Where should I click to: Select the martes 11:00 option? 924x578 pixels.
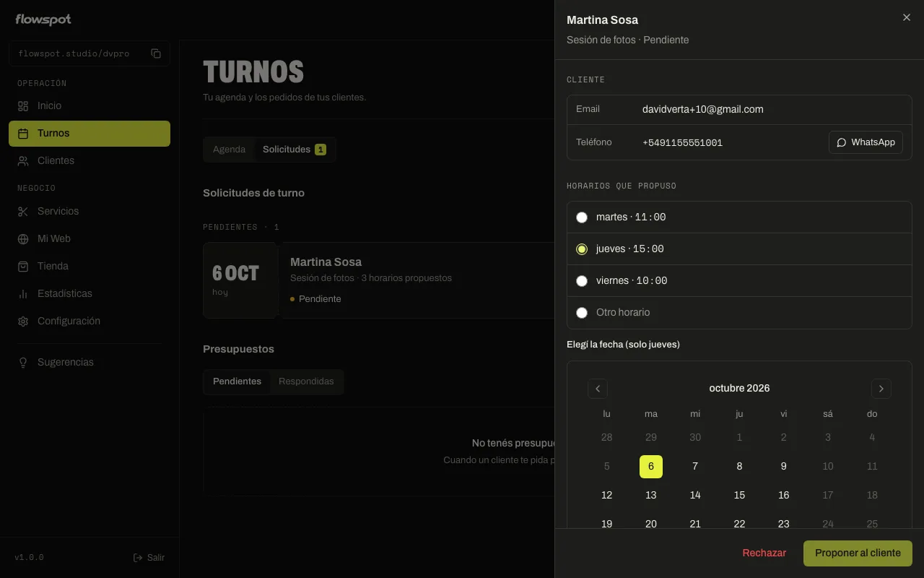tap(739, 217)
